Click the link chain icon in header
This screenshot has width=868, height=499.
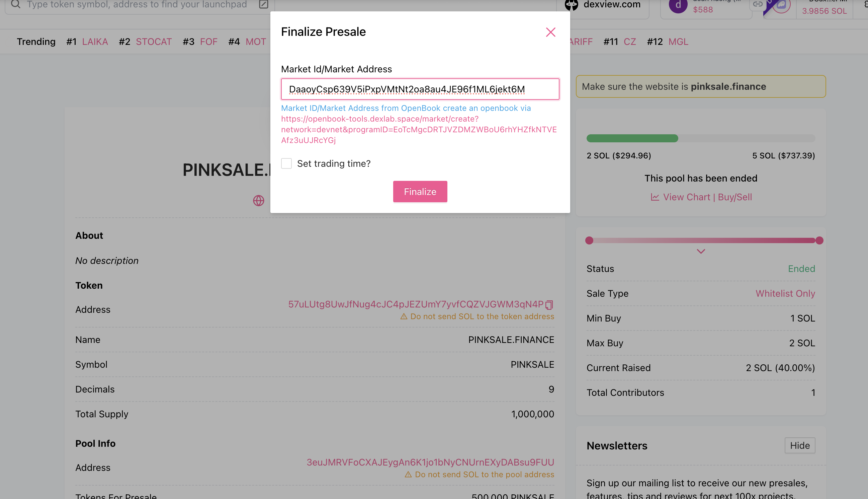point(757,4)
